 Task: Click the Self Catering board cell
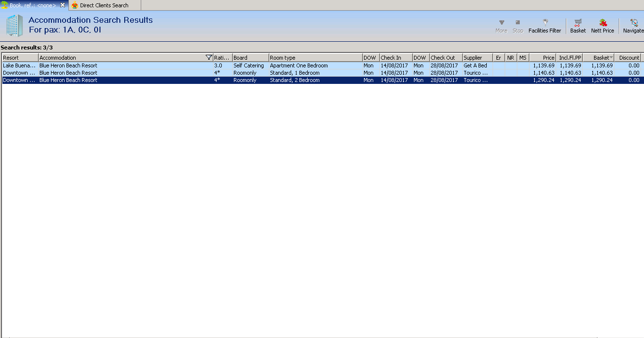(x=248, y=65)
